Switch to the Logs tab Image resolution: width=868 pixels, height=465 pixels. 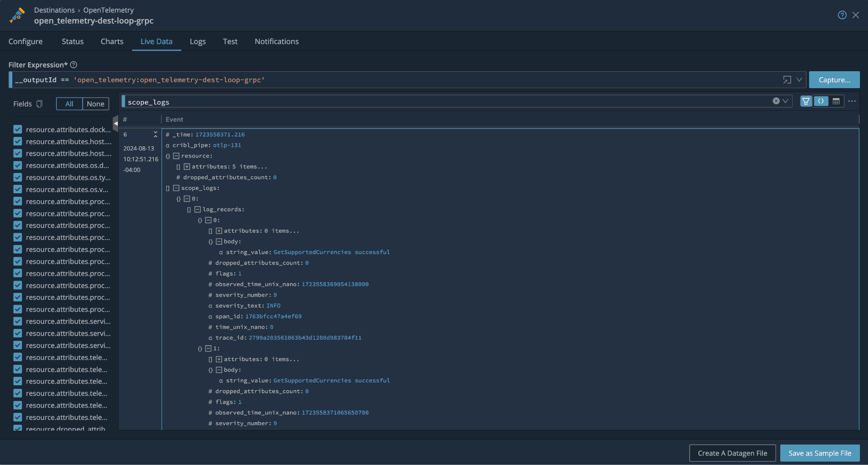[198, 42]
